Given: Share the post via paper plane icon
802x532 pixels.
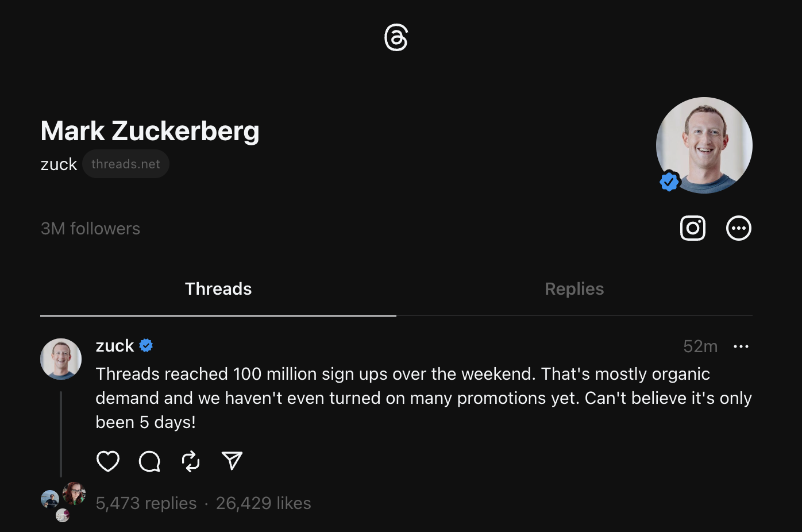Looking at the screenshot, I should (232, 461).
